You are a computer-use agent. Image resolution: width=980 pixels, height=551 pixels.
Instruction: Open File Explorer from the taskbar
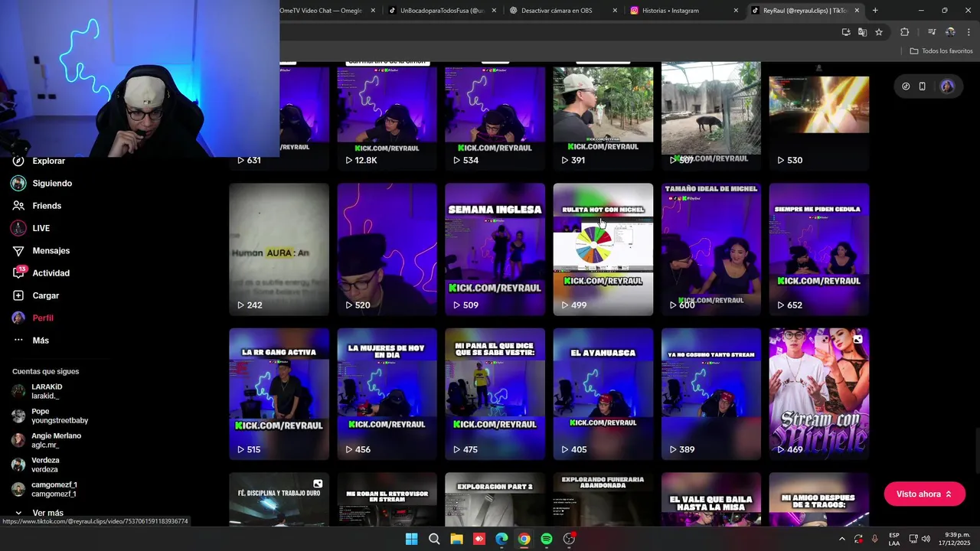coord(456,539)
